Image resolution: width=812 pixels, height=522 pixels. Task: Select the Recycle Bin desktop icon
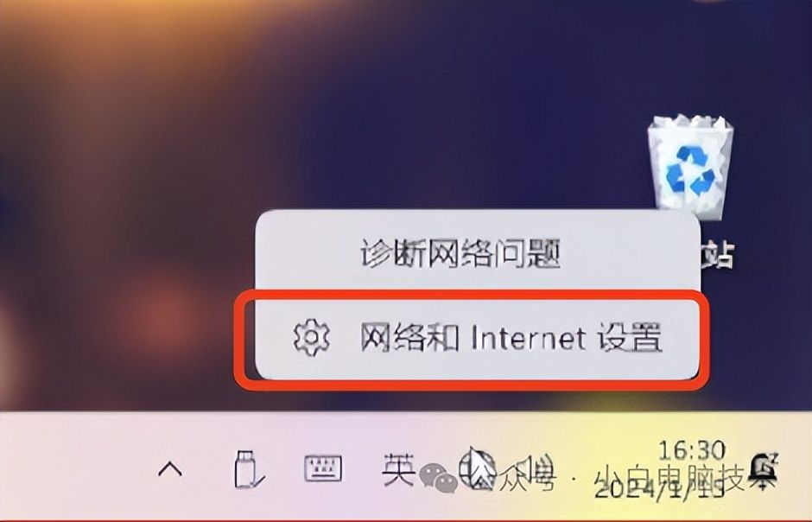(690, 169)
